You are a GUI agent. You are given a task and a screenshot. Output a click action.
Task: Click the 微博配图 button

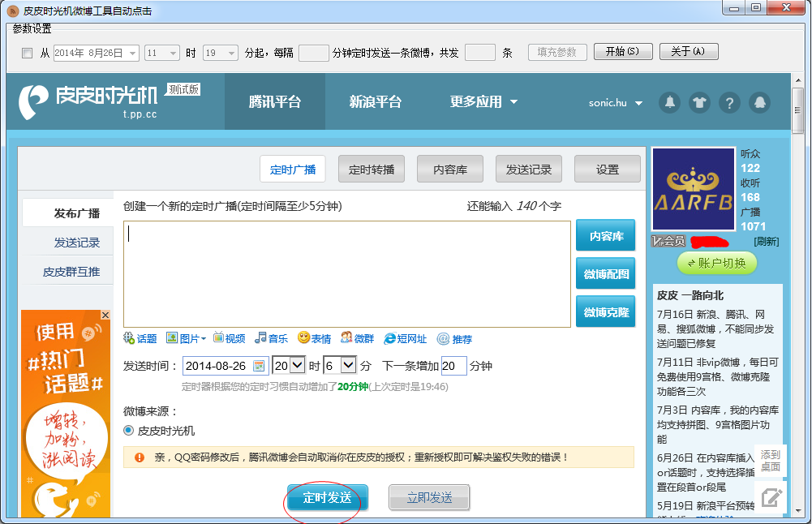click(x=606, y=274)
